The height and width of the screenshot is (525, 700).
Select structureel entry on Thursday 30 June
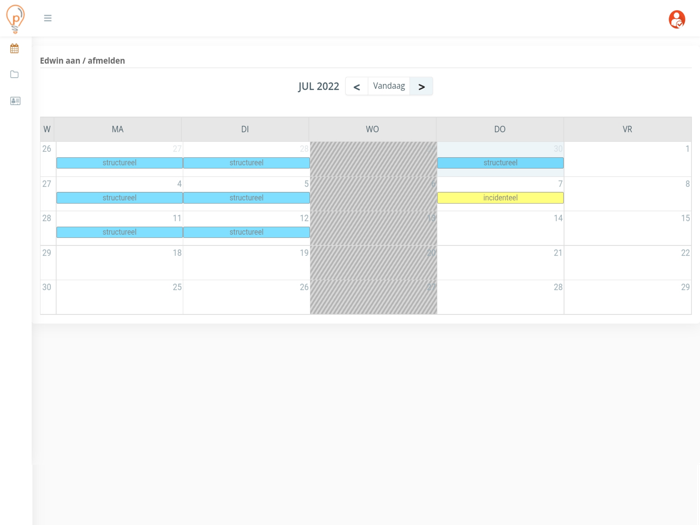(500, 163)
